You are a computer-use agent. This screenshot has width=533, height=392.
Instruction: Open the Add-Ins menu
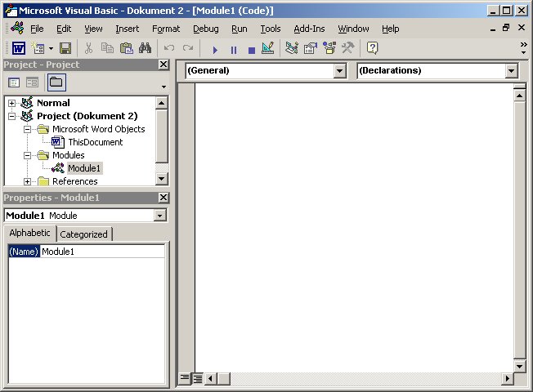(x=309, y=29)
